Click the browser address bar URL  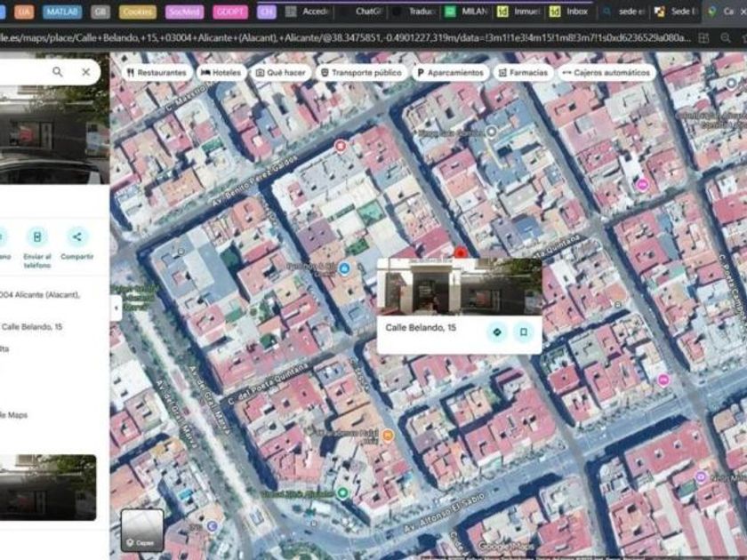(356, 37)
